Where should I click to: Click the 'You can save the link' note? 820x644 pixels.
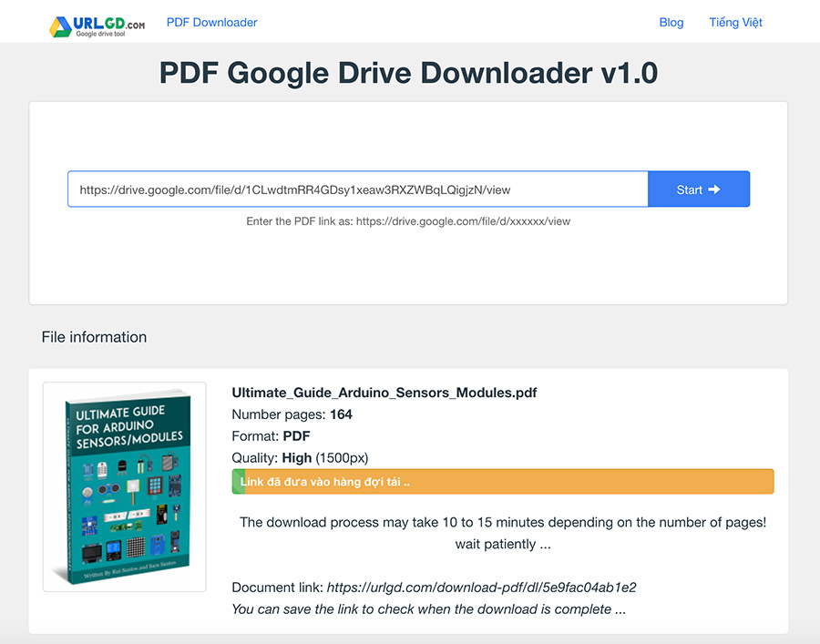429,609
